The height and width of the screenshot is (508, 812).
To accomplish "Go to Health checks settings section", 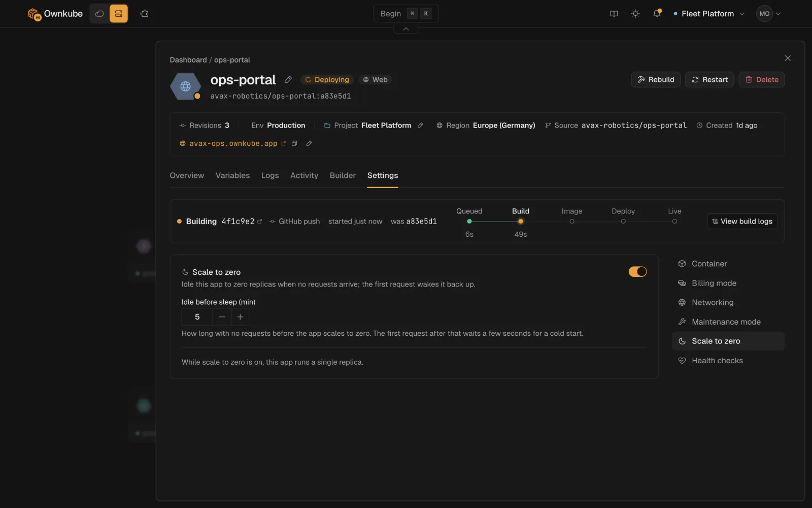I will pos(728,361).
